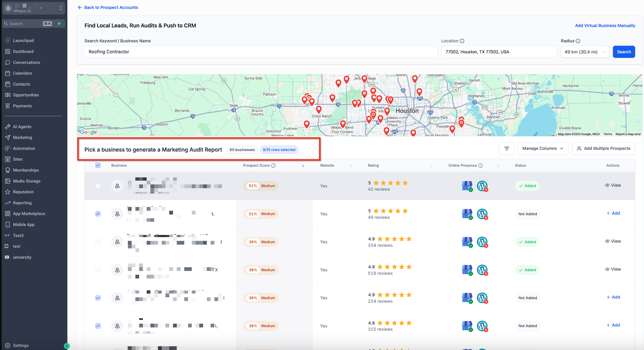Open the Radius dropdown
This screenshot has height=350, width=644.
(585, 52)
